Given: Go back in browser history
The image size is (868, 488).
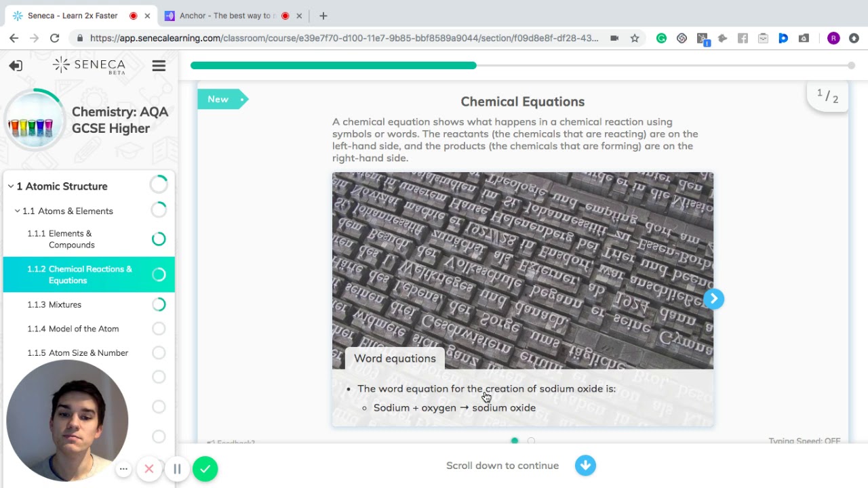Looking at the screenshot, I should [x=14, y=38].
